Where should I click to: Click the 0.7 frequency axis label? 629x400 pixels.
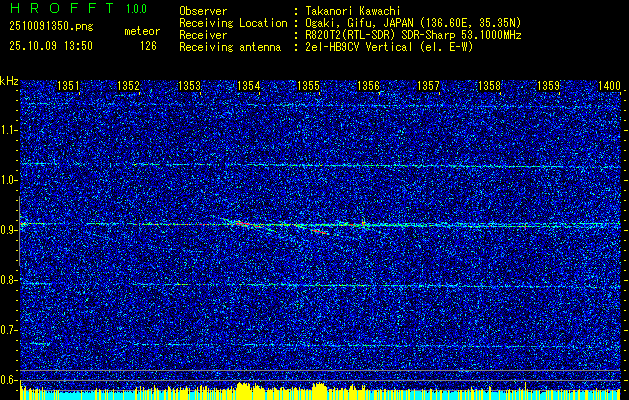9,330
